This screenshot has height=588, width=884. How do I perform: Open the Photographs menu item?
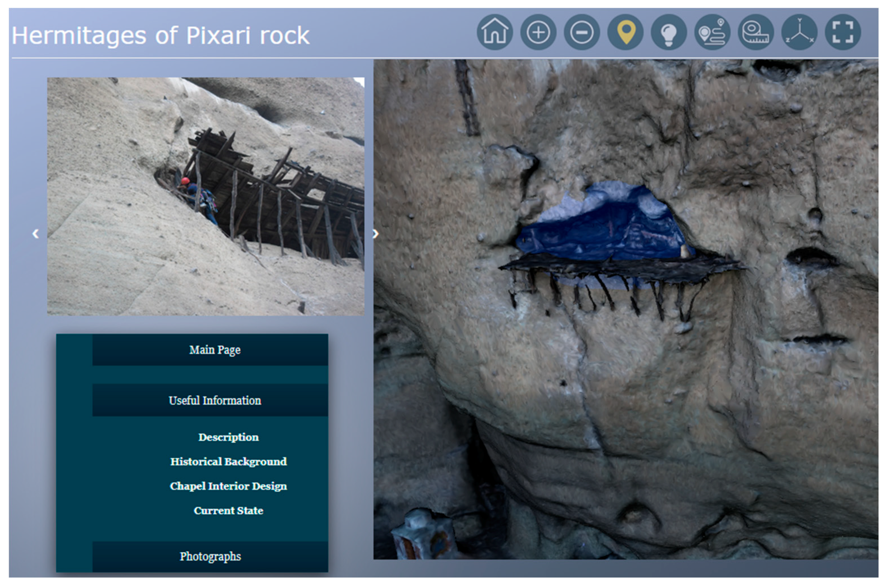pyautogui.click(x=210, y=556)
